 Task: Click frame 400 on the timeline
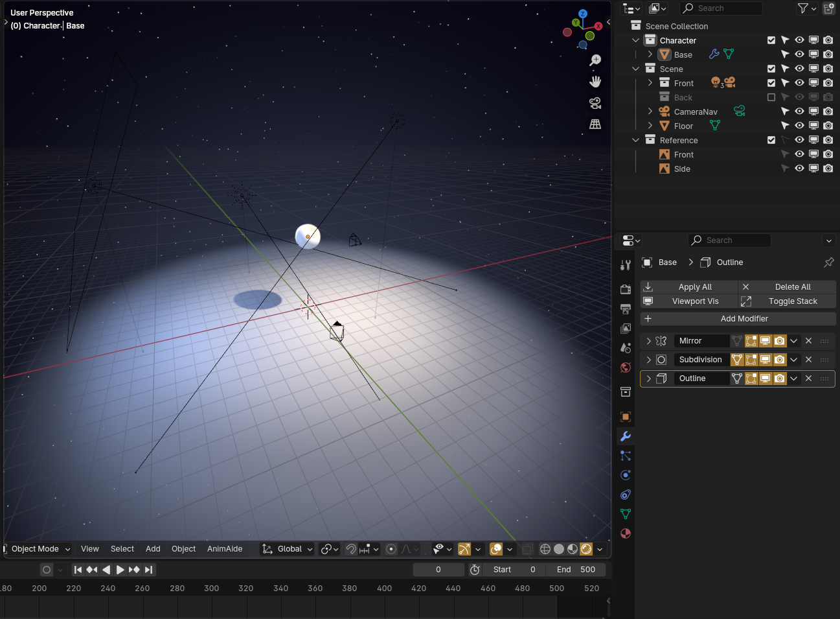pyautogui.click(x=384, y=589)
